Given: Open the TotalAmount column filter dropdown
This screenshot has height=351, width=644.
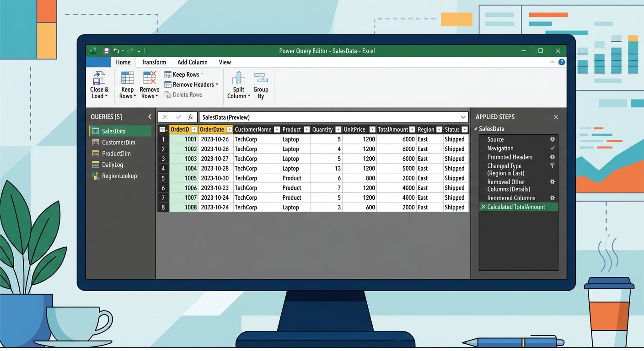Looking at the screenshot, I should tap(412, 130).
